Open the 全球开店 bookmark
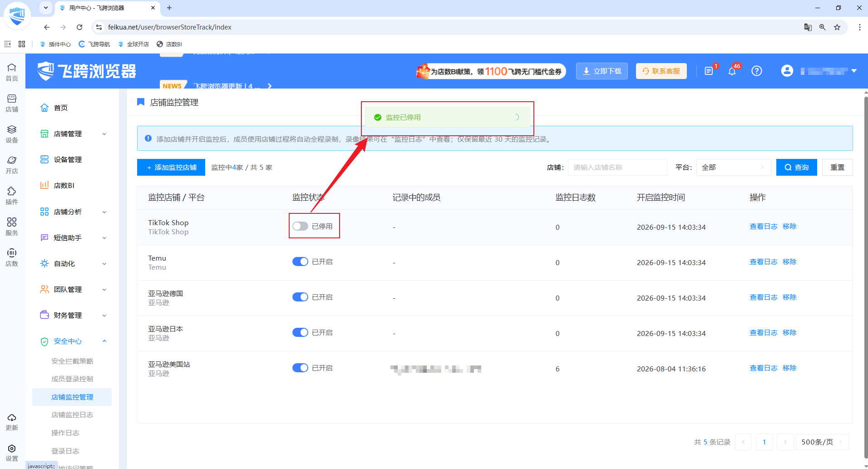Screen dimensions: 868x469 tap(133, 44)
